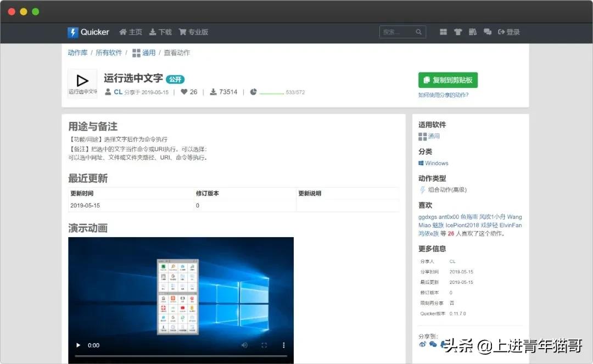Open the 专业版 menu item
Image resolution: width=593 pixels, height=364 pixels.
[193, 32]
